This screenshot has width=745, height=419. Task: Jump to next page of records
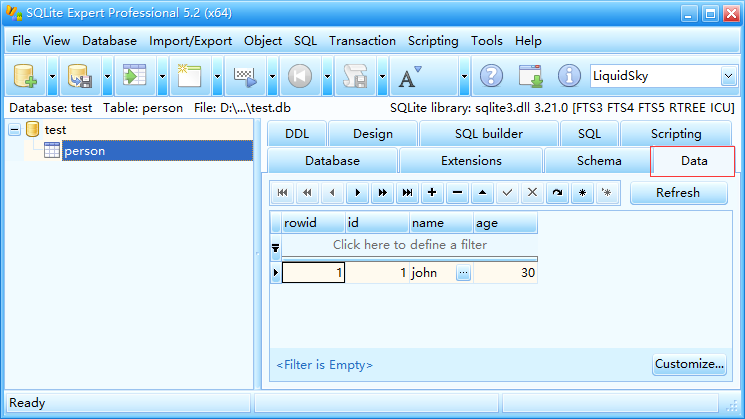pos(382,192)
